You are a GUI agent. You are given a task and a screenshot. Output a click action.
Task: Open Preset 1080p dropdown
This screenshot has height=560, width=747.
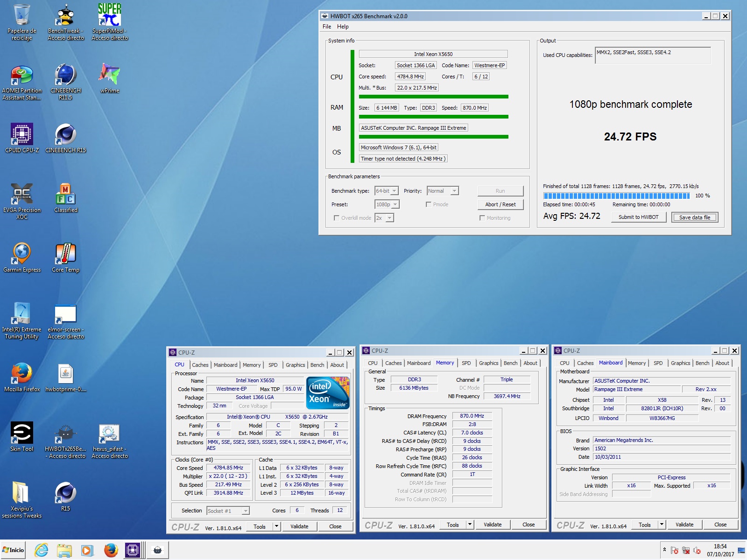click(x=387, y=204)
